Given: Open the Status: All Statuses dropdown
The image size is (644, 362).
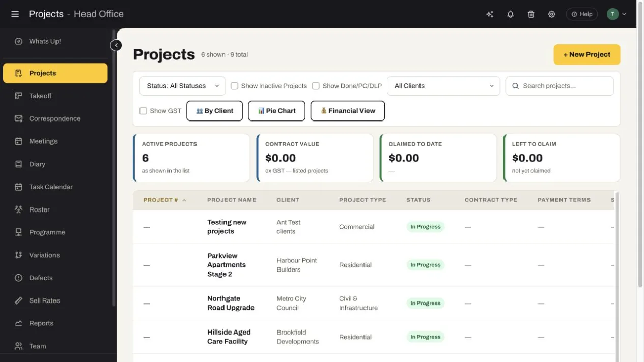Looking at the screenshot, I should pos(182,86).
